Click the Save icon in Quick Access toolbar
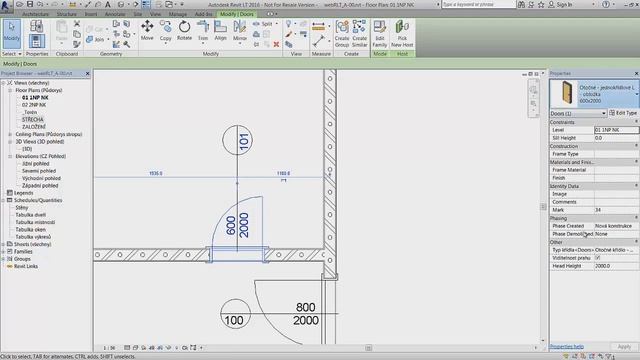The width and height of the screenshot is (640, 360). pos(30,4)
